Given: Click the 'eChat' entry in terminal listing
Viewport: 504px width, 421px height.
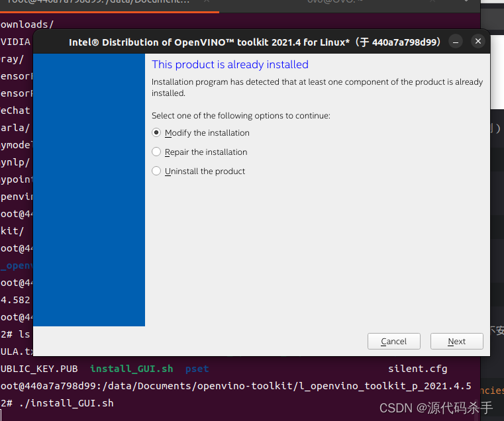Looking at the screenshot, I should [x=15, y=111].
